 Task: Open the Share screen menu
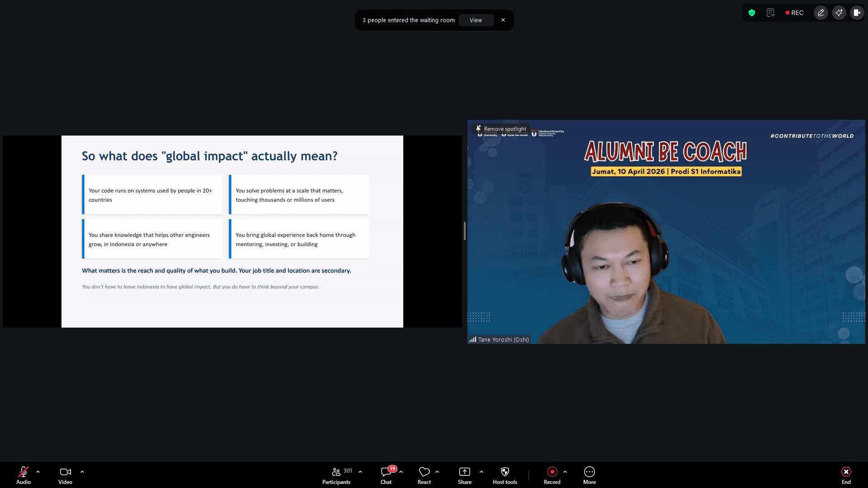(464, 475)
